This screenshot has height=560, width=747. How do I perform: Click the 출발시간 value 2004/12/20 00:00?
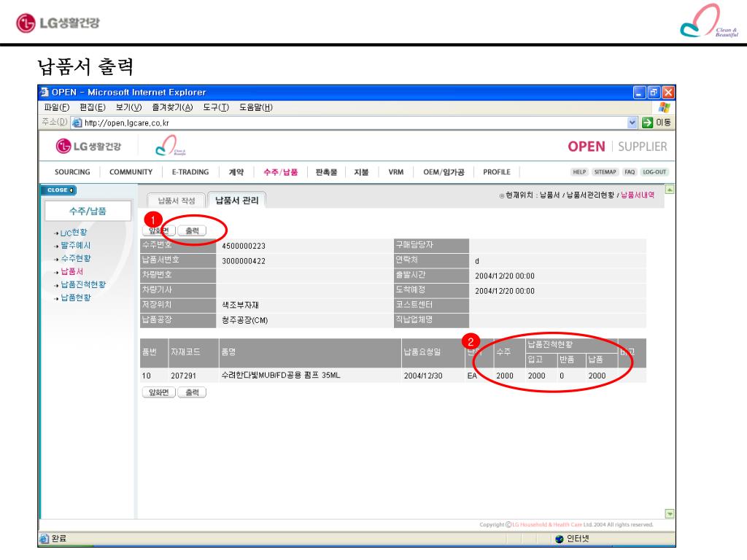[x=505, y=276]
